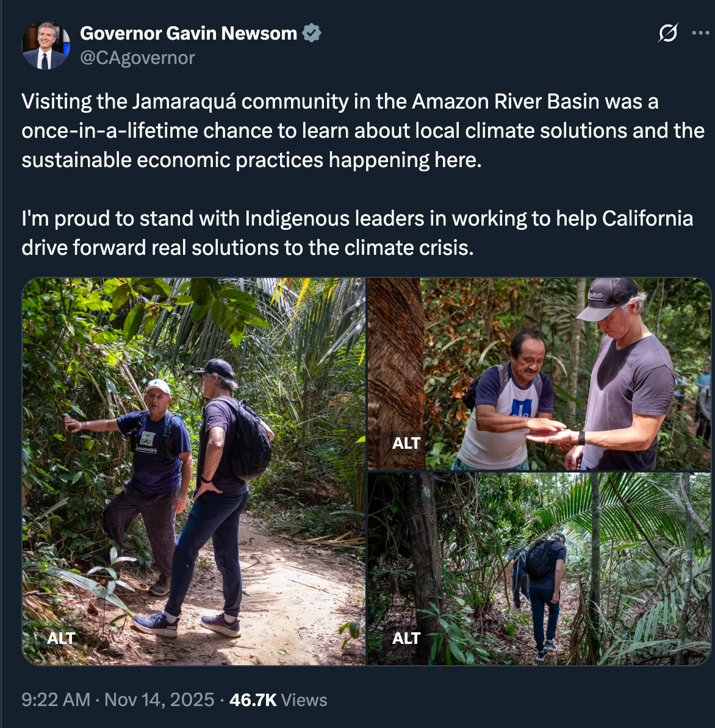
Task: Click the Governor Gavin Newsom display name
Action: coord(189,33)
